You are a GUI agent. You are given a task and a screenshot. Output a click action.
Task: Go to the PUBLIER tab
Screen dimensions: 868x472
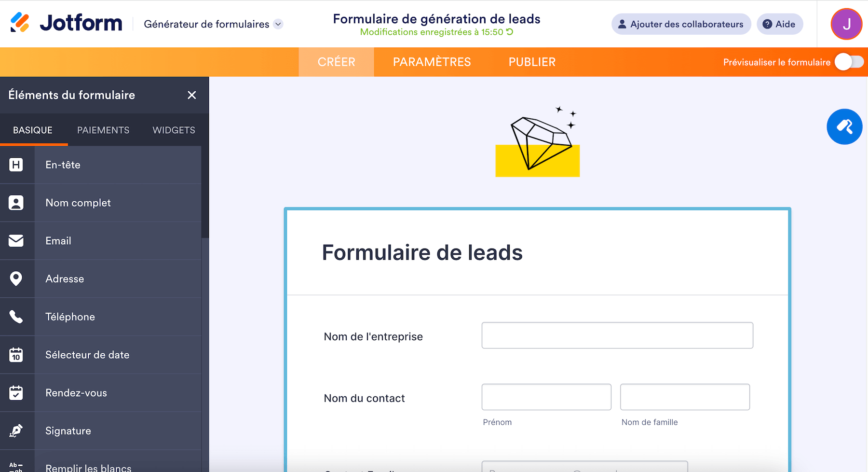(532, 62)
